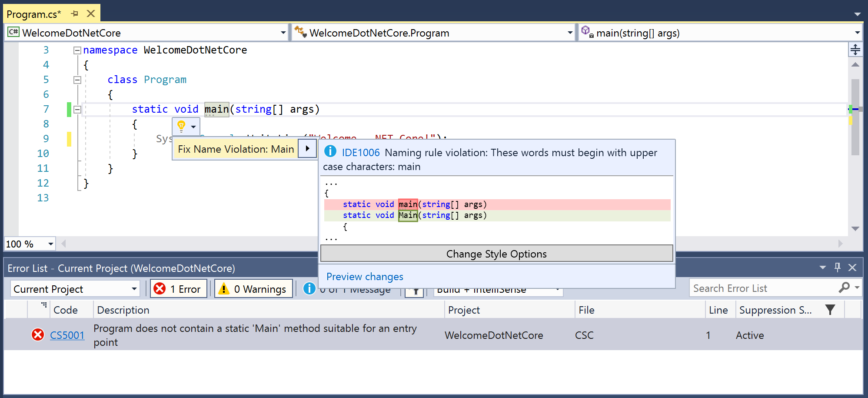Click the red error icon in CS5001 row

click(x=38, y=334)
